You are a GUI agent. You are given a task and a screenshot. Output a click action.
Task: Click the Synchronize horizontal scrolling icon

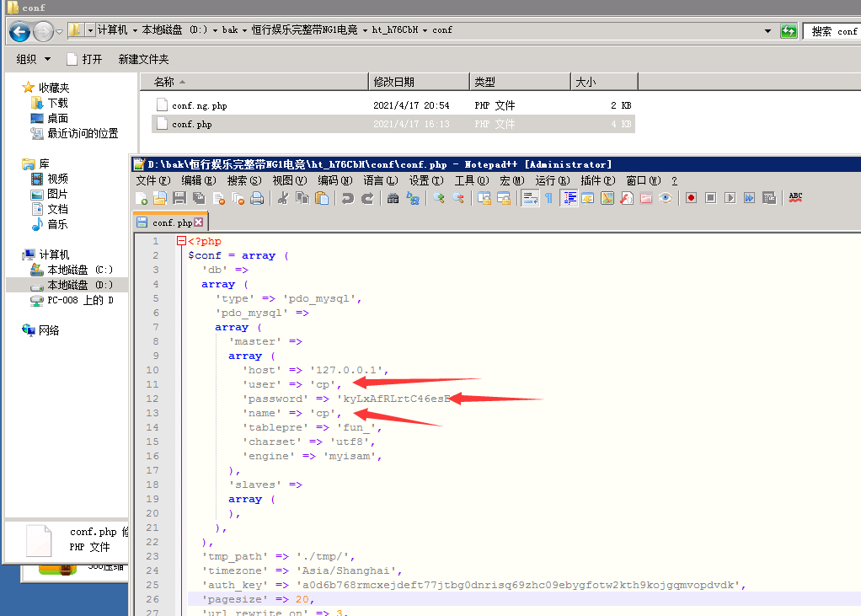pos(504,198)
